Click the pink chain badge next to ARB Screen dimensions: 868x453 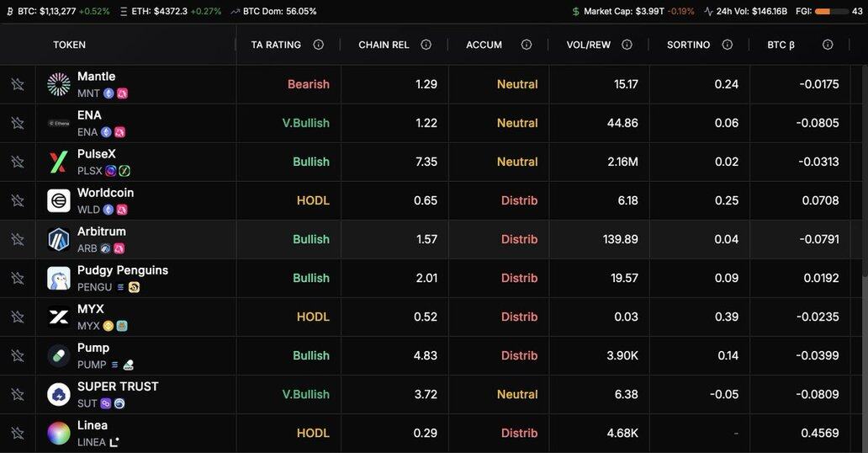coord(119,248)
